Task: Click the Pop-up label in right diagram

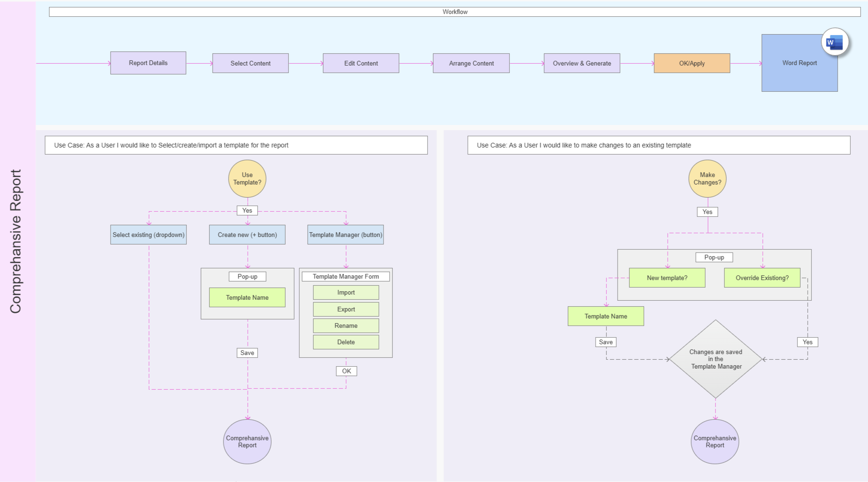Action: click(714, 257)
